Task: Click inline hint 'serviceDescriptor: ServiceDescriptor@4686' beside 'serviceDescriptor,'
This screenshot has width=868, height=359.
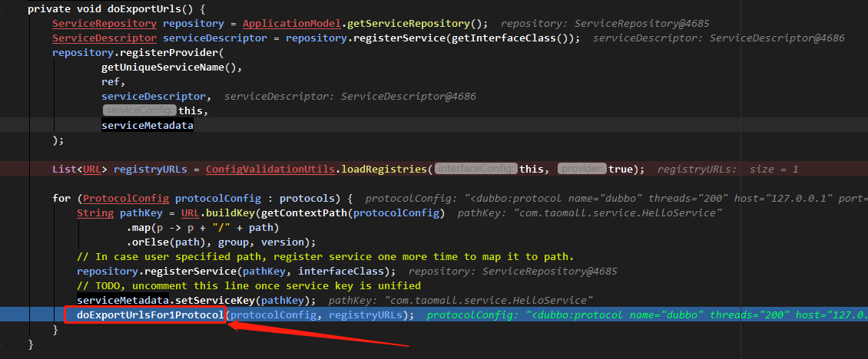Action: (350, 96)
